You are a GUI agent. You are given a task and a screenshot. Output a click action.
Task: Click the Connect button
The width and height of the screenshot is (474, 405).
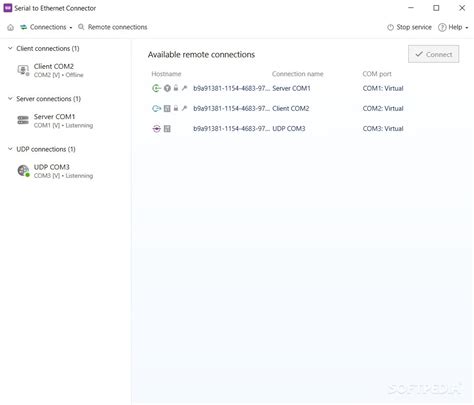pyautogui.click(x=433, y=54)
